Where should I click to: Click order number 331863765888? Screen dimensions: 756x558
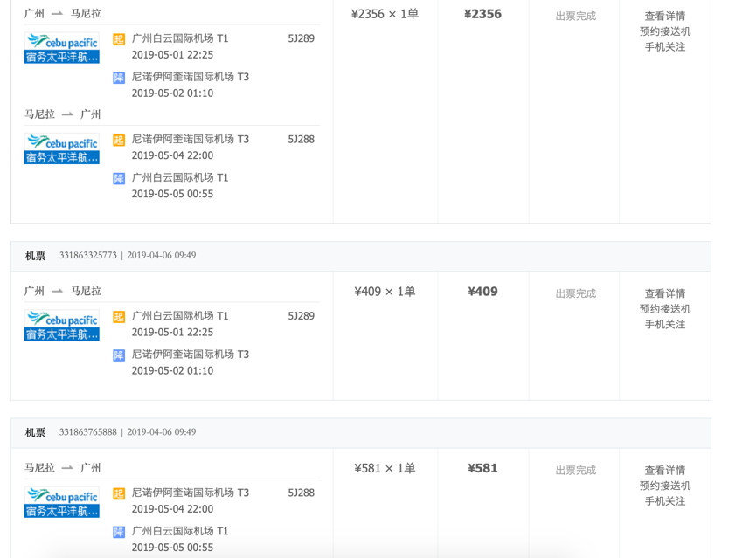point(87,432)
